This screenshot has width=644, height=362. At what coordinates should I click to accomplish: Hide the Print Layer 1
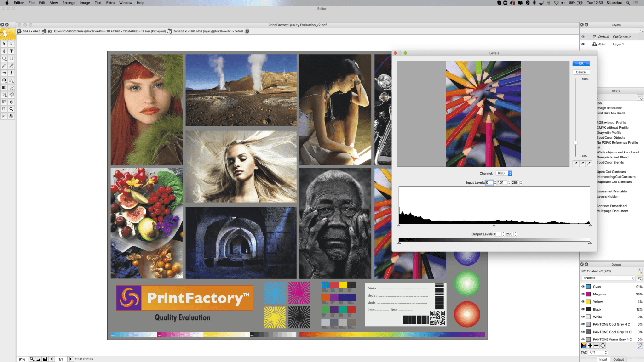(x=583, y=45)
